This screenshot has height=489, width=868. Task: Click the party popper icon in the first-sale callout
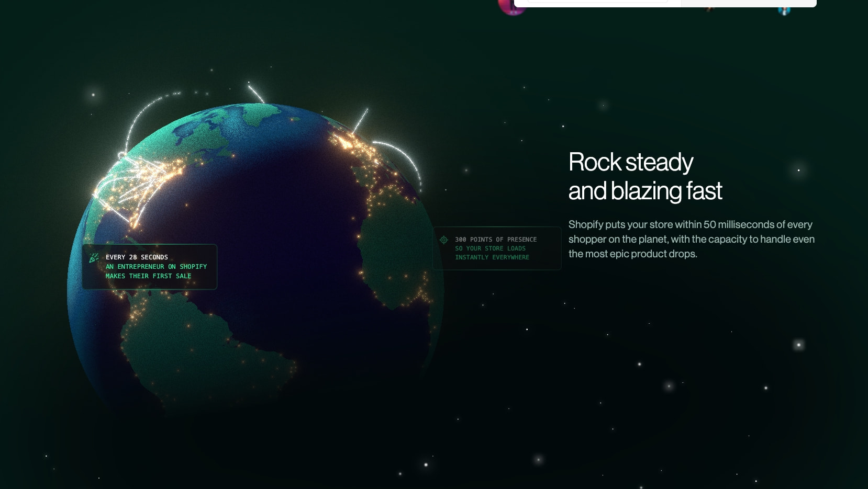click(94, 258)
